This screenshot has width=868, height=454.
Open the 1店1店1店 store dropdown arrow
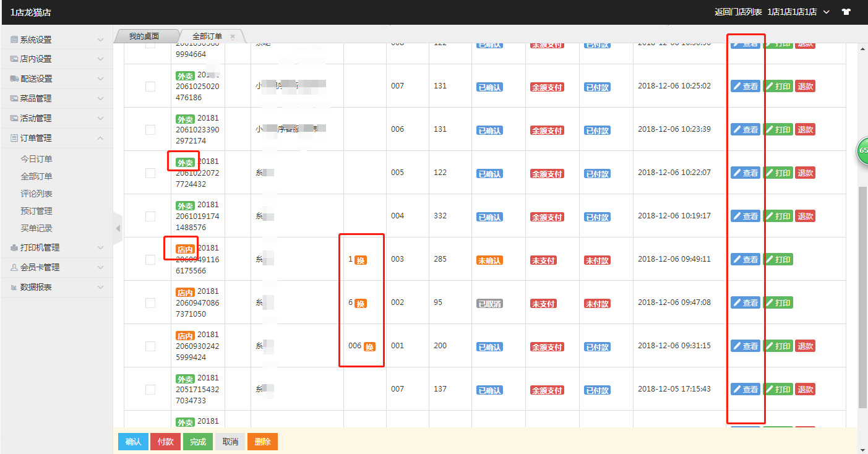827,12
